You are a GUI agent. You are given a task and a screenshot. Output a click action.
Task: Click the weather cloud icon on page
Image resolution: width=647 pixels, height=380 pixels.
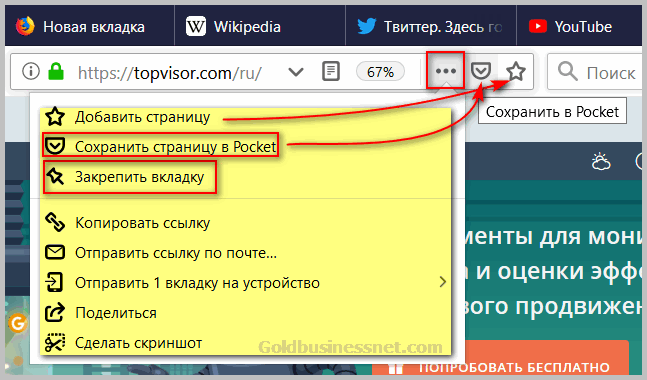(601, 161)
